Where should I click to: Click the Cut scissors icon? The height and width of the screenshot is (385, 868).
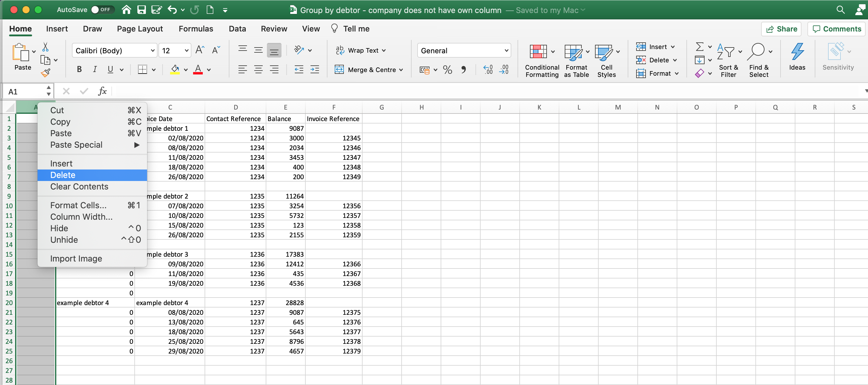45,47
